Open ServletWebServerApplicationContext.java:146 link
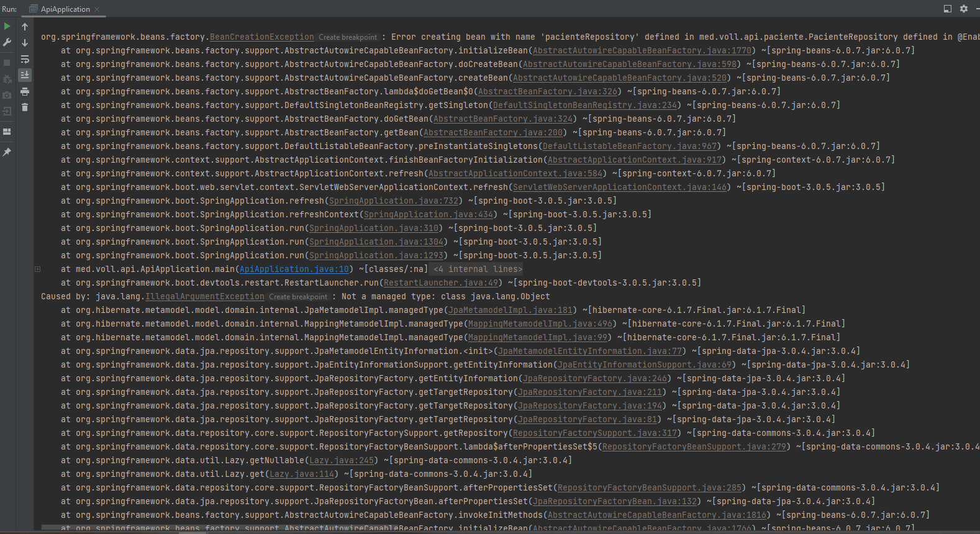Viewport: 980px width, 534px height. tap(620, 188)
